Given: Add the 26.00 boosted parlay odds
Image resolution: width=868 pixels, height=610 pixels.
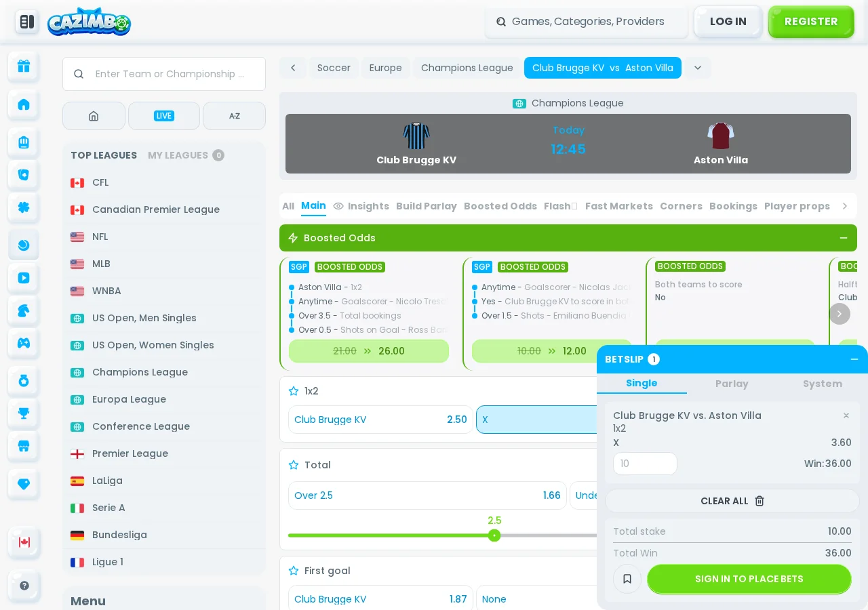Looking at the screenshot, I should (369, 351).
